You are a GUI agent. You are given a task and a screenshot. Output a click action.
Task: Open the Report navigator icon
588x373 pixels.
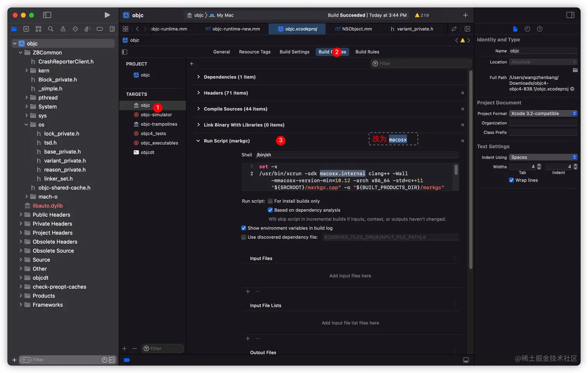click(112, 29)
